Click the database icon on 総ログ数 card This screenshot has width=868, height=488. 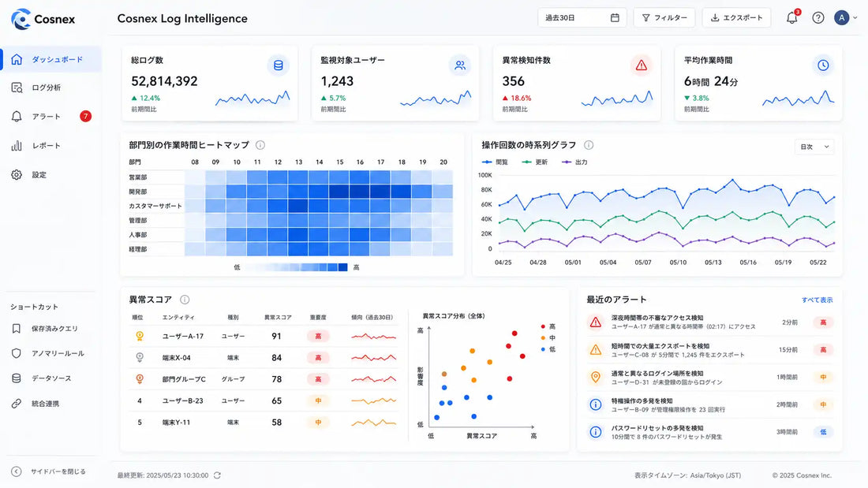click(279, 65)
